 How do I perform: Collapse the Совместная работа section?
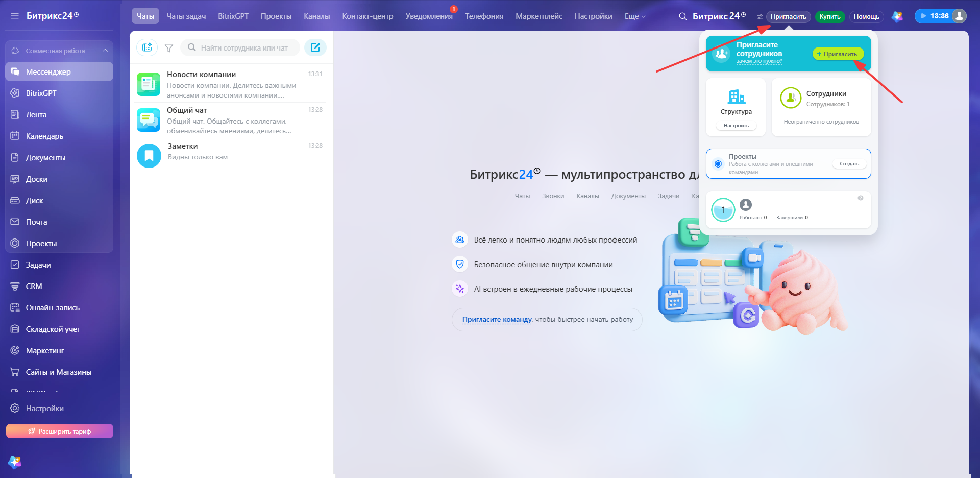coord(105,51)
